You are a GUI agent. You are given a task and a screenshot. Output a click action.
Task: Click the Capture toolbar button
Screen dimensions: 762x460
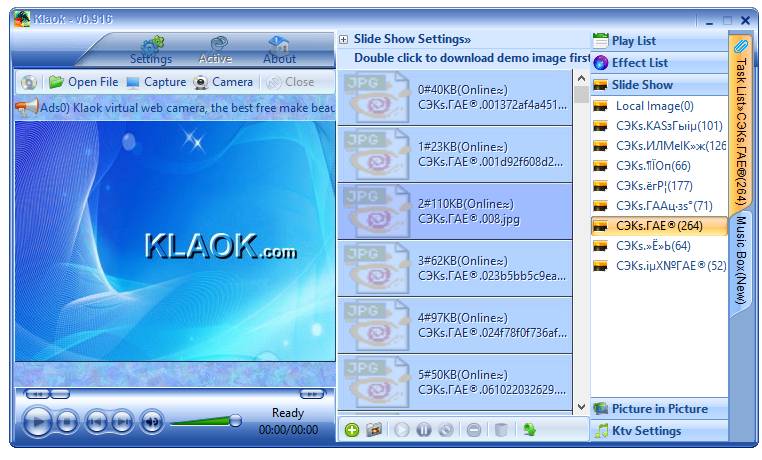pos(156,82)
